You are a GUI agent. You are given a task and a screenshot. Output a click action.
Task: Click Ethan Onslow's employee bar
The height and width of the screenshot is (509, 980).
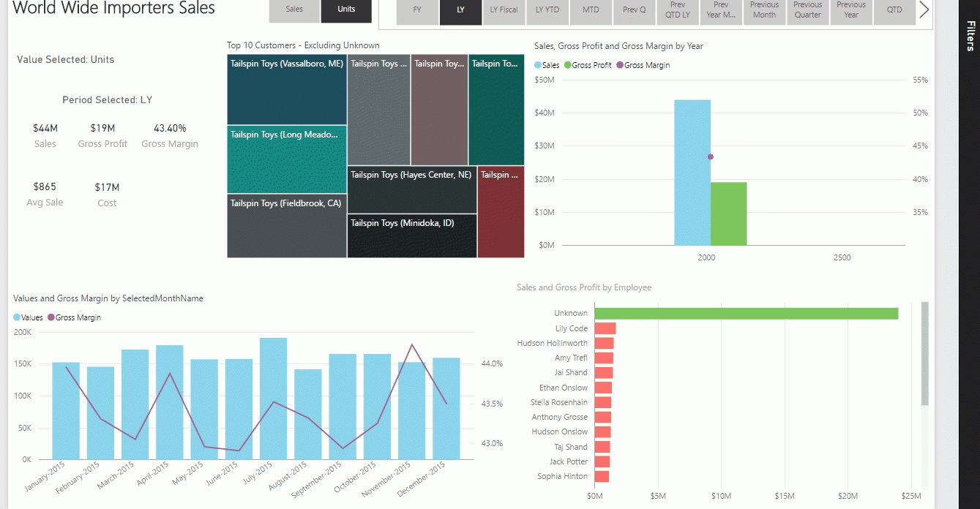(603, 388)
